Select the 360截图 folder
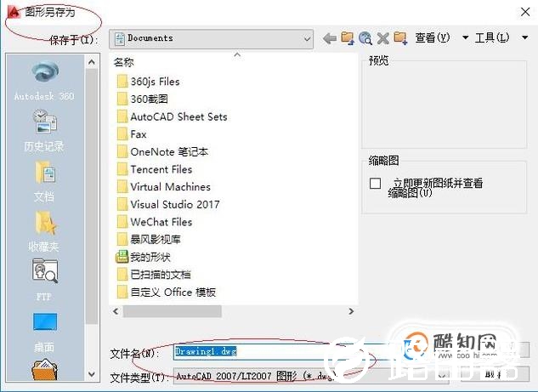The height and width of the screenshot is (392, 538). click(143, 99)
